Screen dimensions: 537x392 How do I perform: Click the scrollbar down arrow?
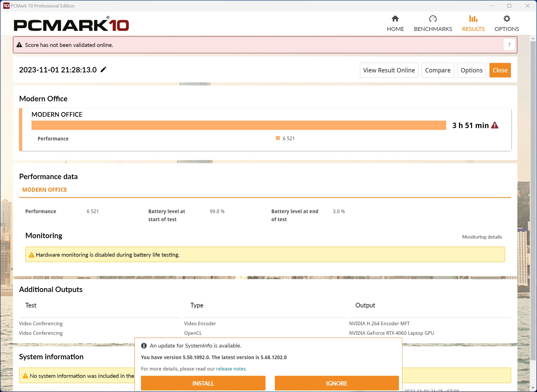click(x=533, y=388)
